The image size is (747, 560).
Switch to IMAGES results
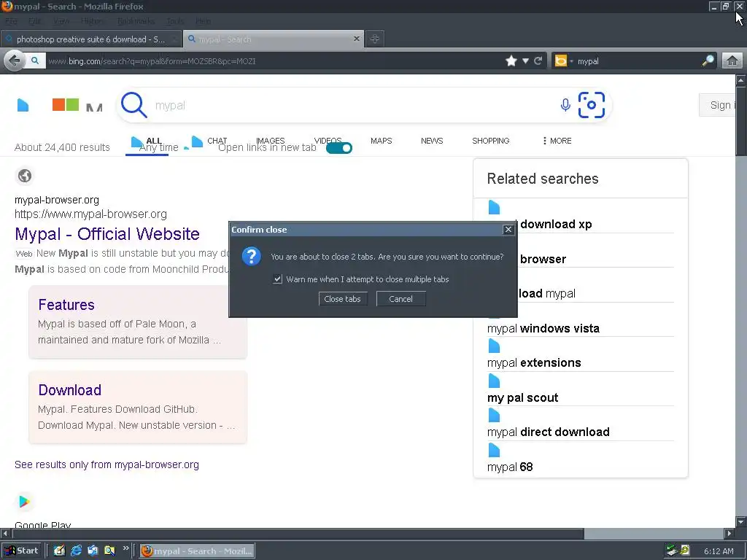(x=270, y=141)
